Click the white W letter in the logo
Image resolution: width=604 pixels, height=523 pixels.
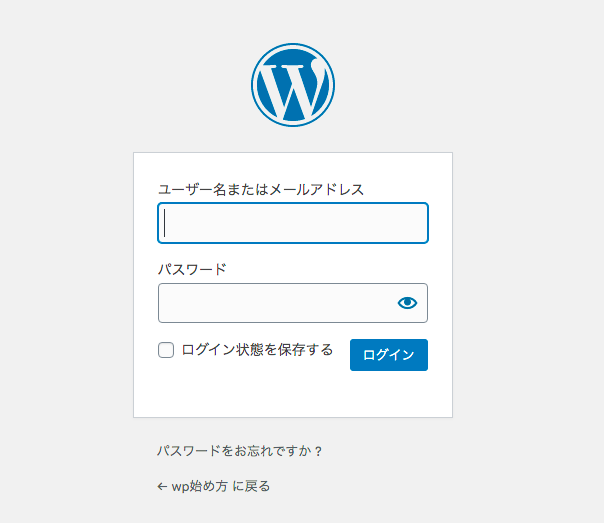(294, 89)
